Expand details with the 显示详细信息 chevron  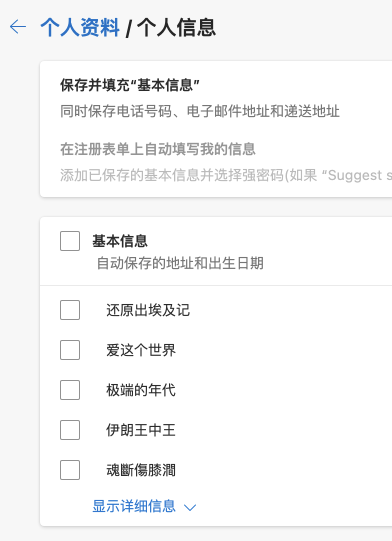point(190,507)
